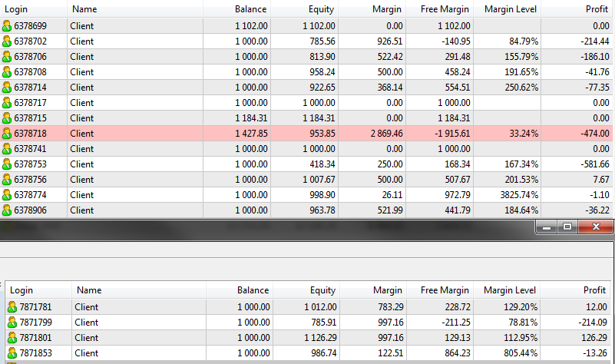Select profit value -13.26
This screenshot has height=364, width=615.
595,353
